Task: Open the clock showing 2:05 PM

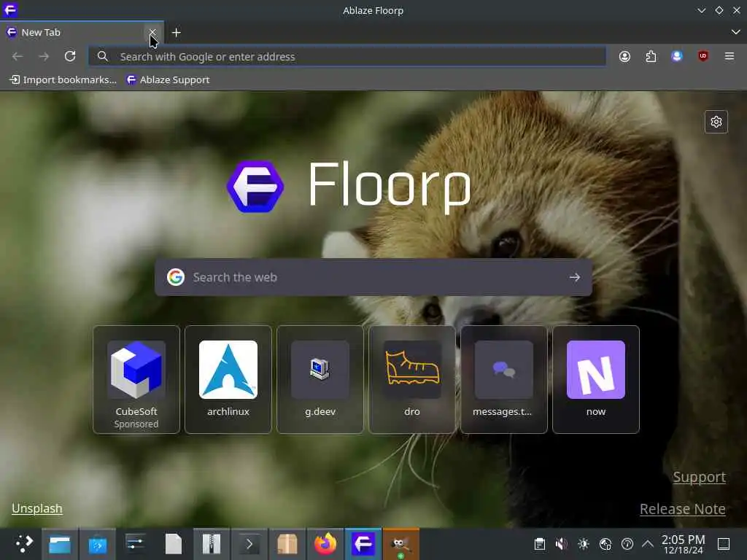Action: click(683, 544)
